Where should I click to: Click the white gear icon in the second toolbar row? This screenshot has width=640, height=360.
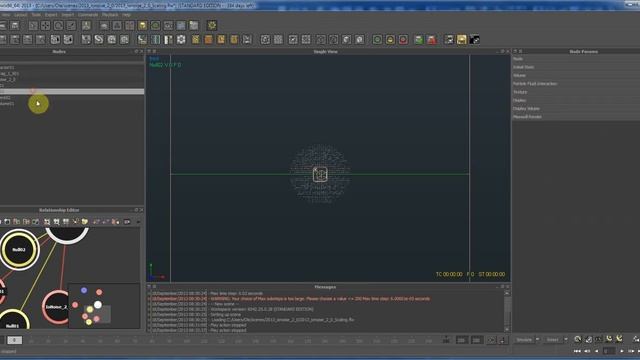181,39
